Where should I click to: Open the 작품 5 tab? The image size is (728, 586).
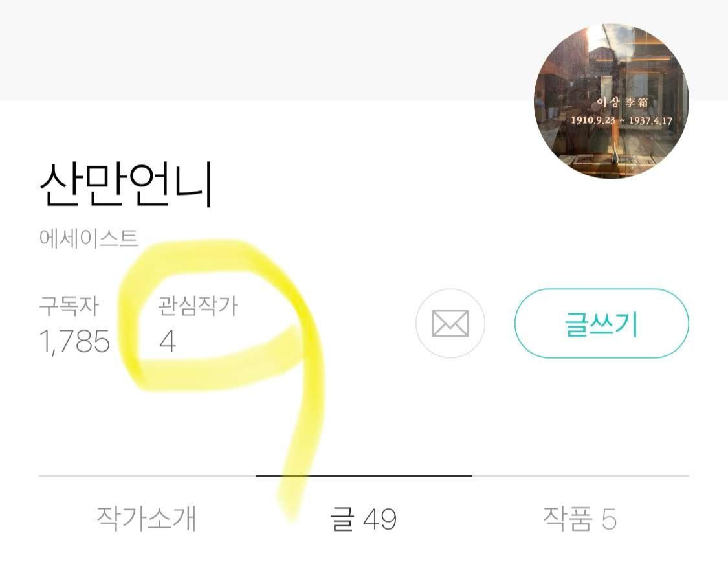[580, 518]
